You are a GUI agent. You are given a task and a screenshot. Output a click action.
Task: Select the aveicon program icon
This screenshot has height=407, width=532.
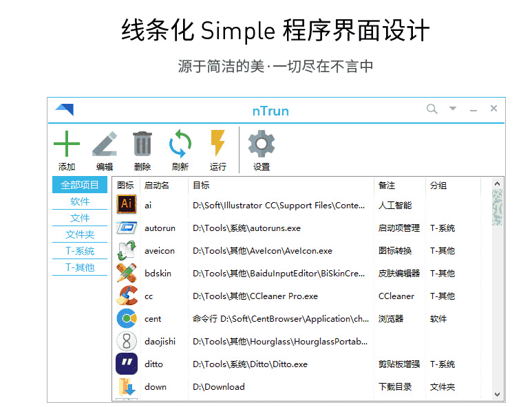click(127, 250)
